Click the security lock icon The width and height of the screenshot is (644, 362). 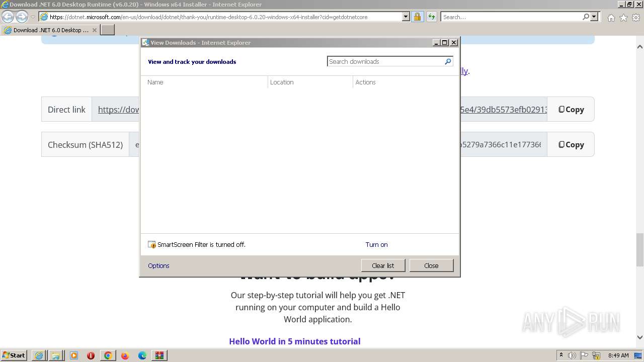point(418,17)
